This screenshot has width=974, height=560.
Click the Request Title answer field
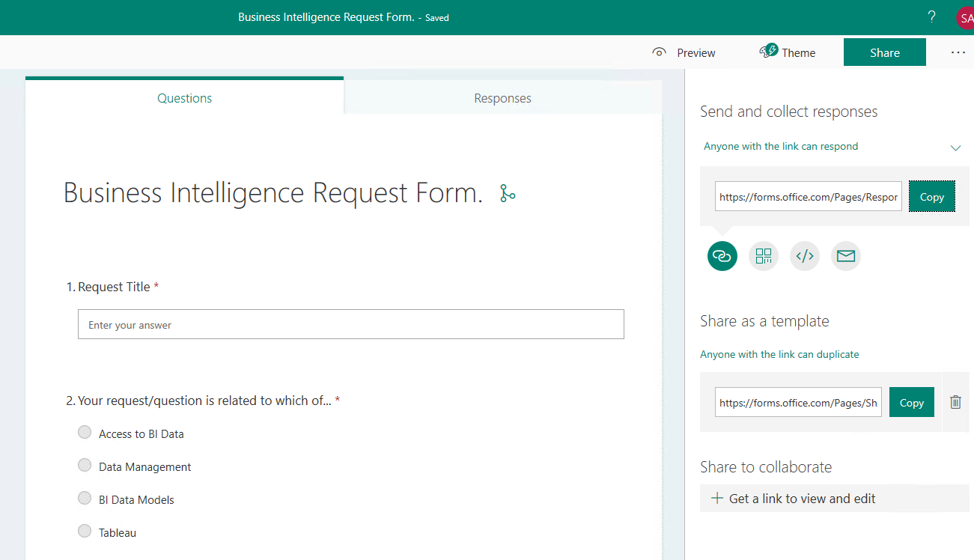pos(351,325)
